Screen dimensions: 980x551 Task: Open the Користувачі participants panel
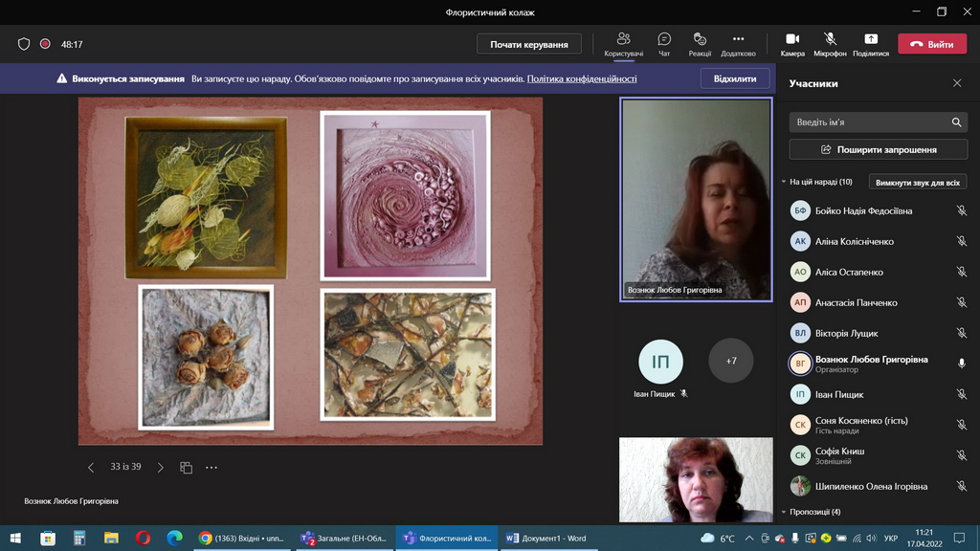pyautogui.click(x=623, y=44)
